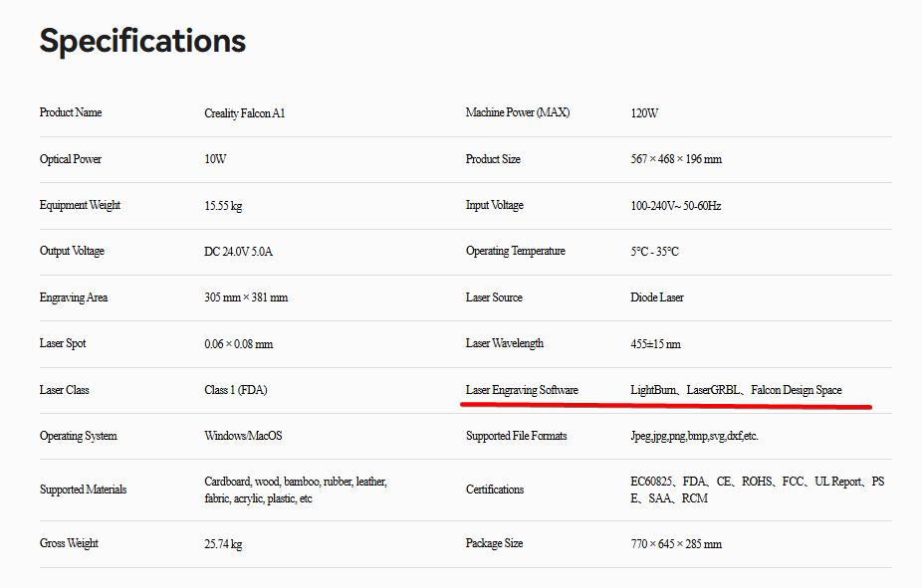922x588 pixels.
Task: Click the Laser Spot size value
Action: tap(239, 344)
